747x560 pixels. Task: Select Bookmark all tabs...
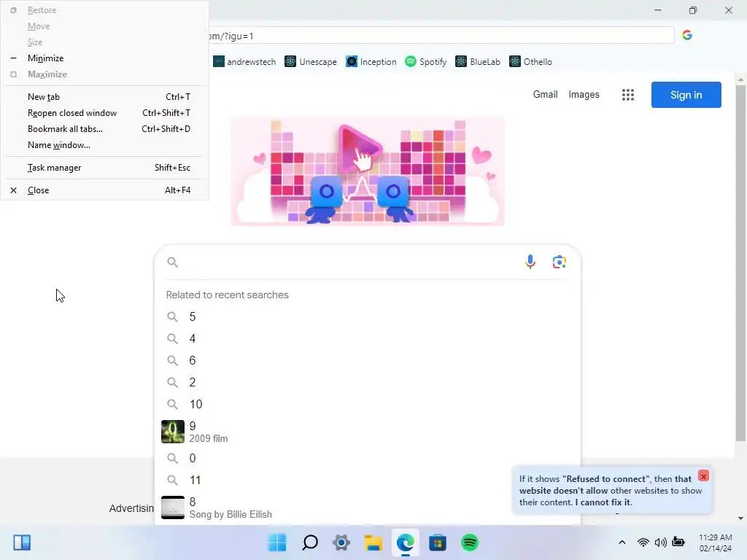point(104,129)
